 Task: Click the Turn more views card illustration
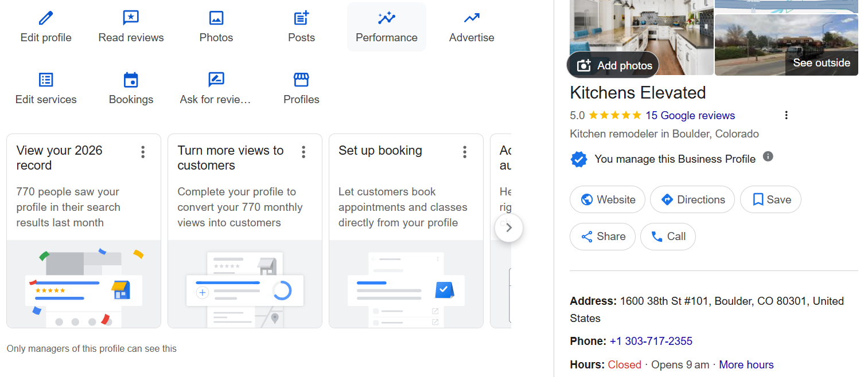point(245,284)
